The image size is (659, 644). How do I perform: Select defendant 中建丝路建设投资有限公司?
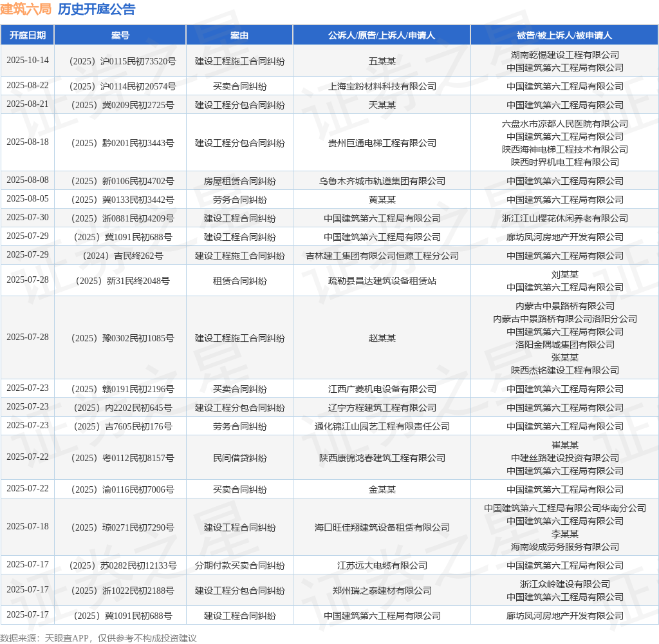click(x=565, y=458)
